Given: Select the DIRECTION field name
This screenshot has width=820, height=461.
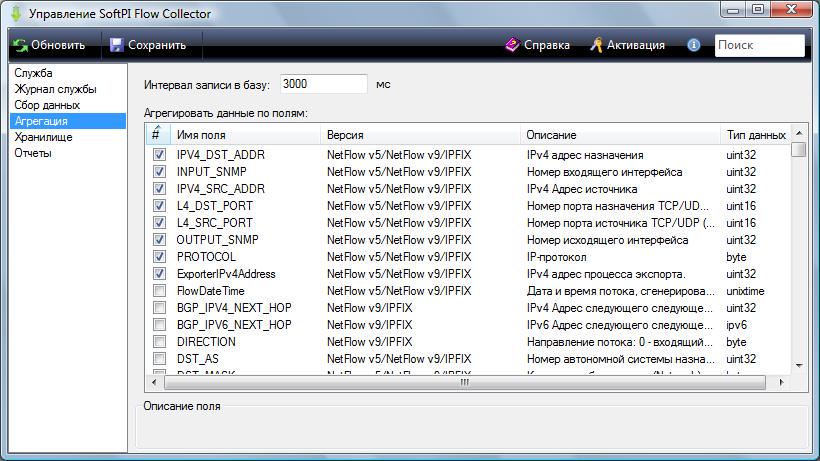Looking at the screenshot, I should 206,342.
